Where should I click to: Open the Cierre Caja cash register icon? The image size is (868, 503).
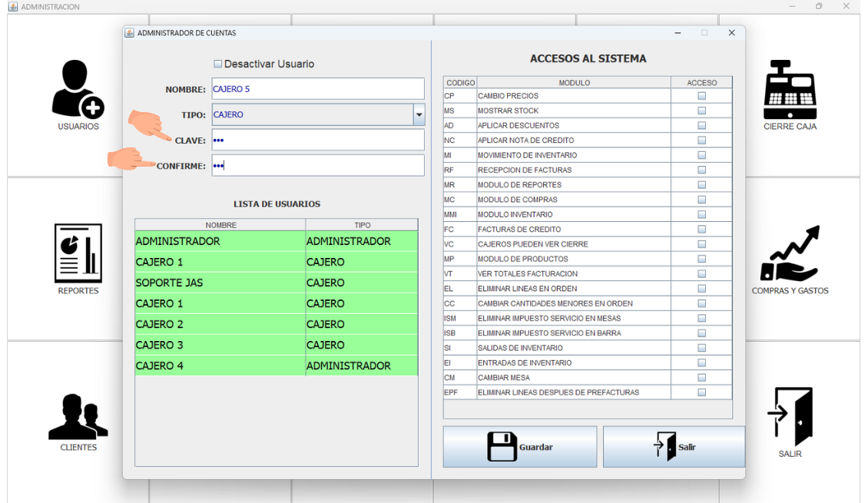coord(790,91)
